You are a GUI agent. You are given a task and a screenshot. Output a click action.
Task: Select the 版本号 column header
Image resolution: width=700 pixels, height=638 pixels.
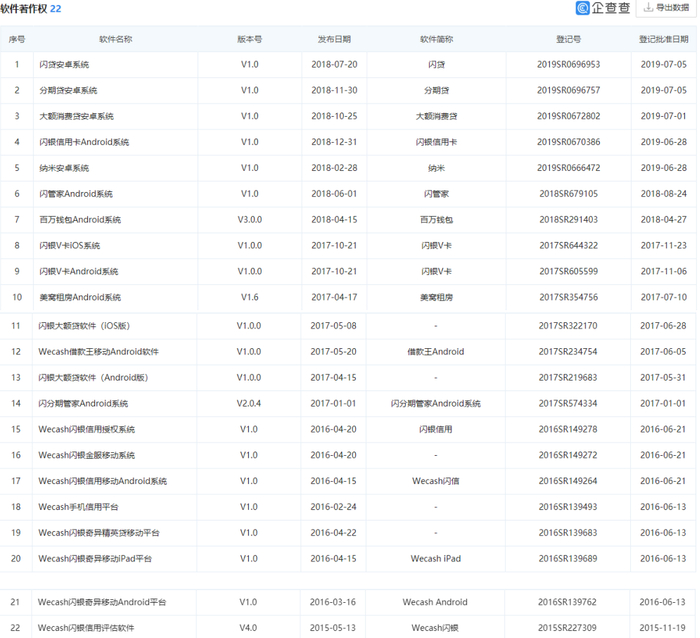pyautogui.click(x=250, y=39)
